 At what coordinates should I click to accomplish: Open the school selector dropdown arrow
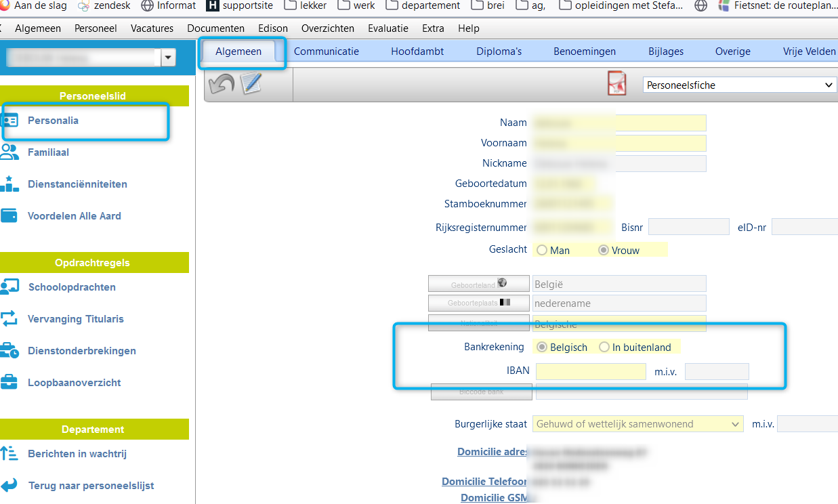[168, 58]
